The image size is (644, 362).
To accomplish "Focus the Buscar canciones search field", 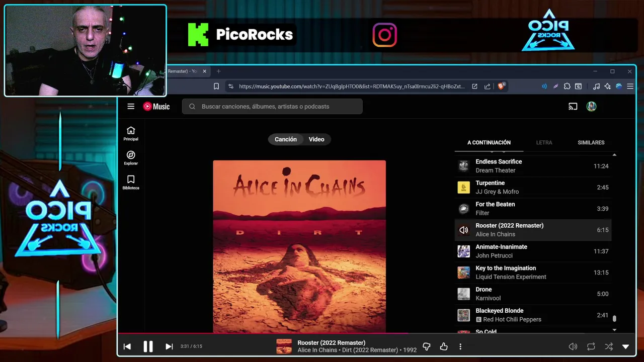I will tap(272, 107).
